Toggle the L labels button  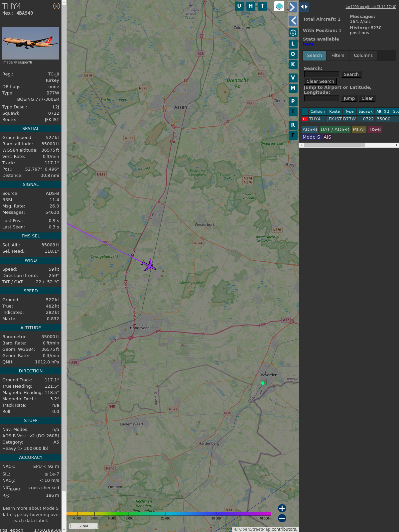(293, 44)
